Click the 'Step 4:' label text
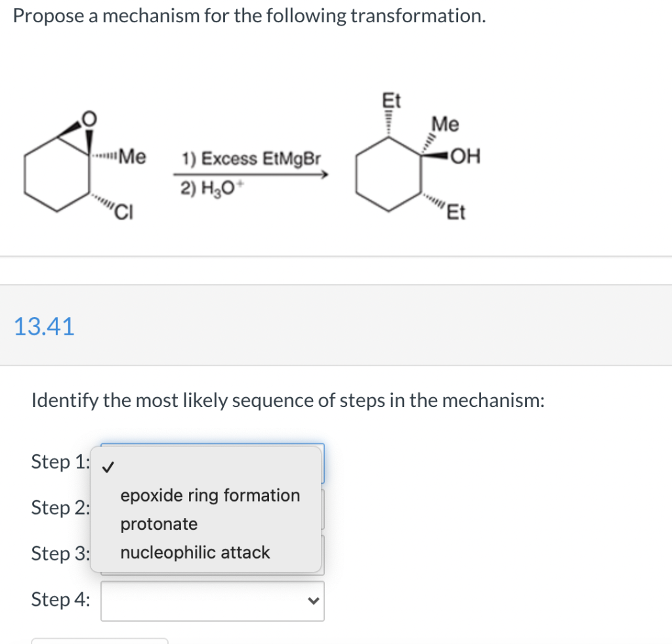The width and height of the screenshot is (672, 644). click(60, 599)
